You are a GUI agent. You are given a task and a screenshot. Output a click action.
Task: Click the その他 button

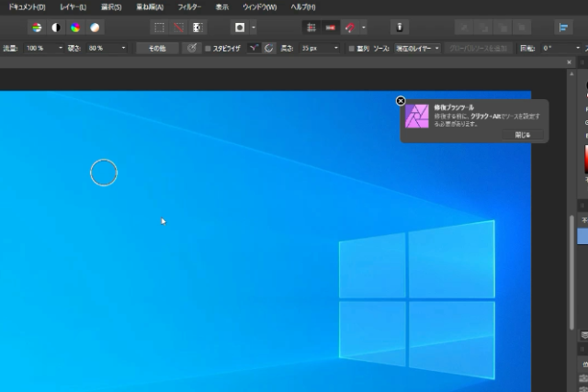[157, 49]
